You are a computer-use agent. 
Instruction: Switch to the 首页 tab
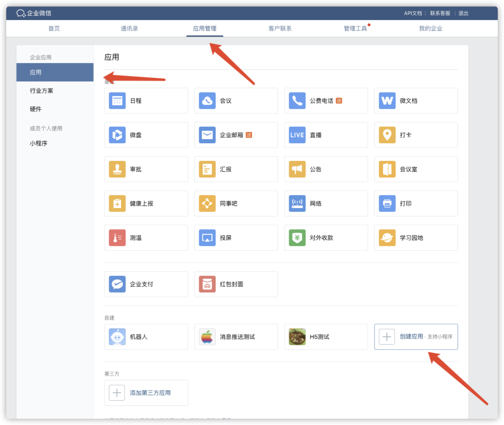point(54,28)
